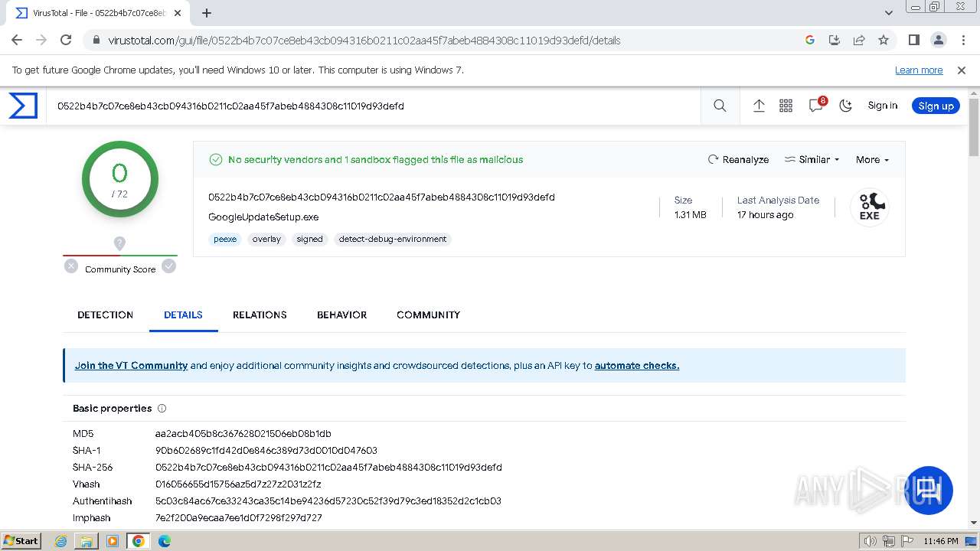Open Chrome profile avatar
980x551 pixels.
(x=938, y=41)
